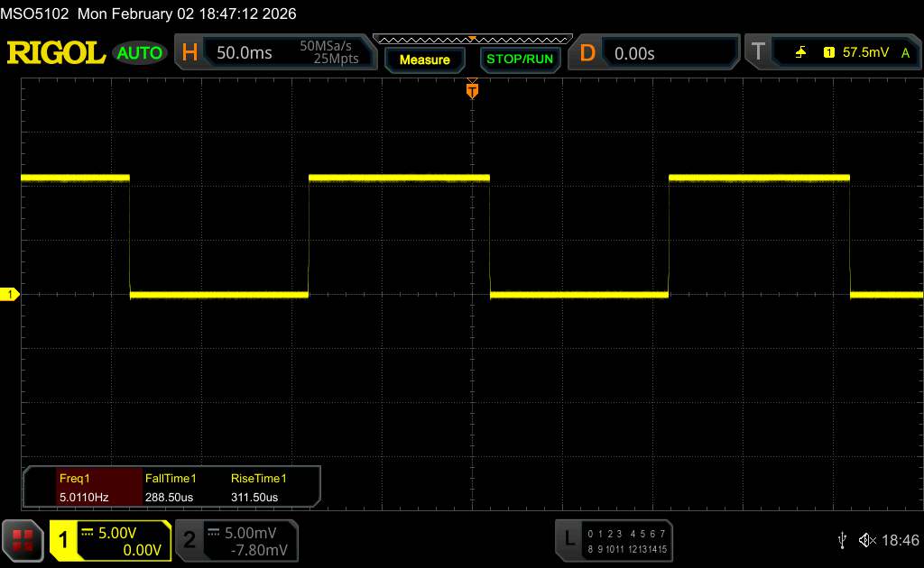Viewport: 924px width, 568px height.
Task: Enable channel 2 via its gray label
Action: (189, 540)
